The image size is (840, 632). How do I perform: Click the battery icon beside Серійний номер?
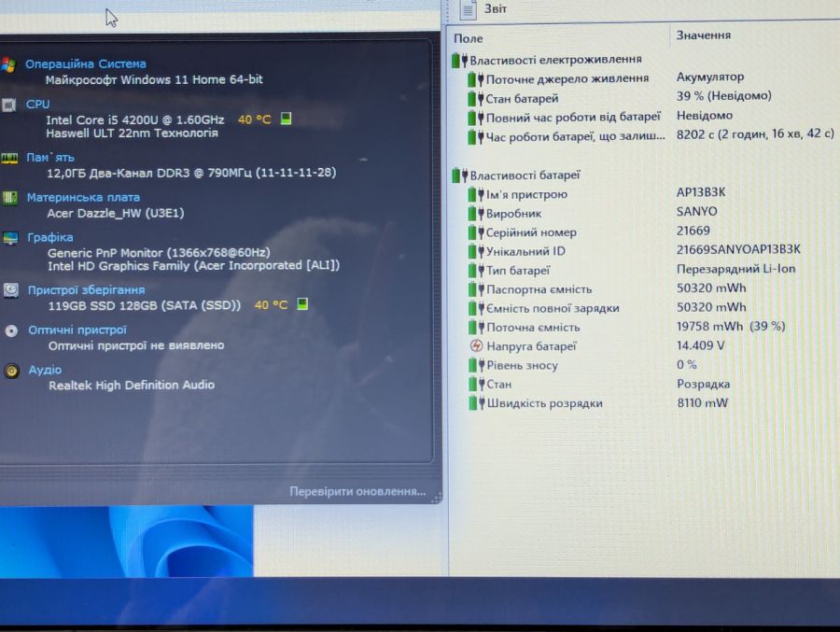(x=475, y=232)
